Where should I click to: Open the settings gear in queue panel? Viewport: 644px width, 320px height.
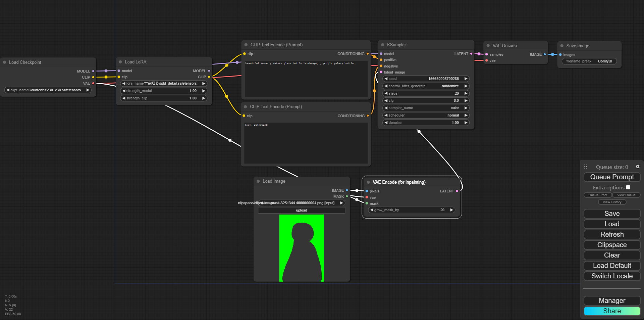(638, 167)
